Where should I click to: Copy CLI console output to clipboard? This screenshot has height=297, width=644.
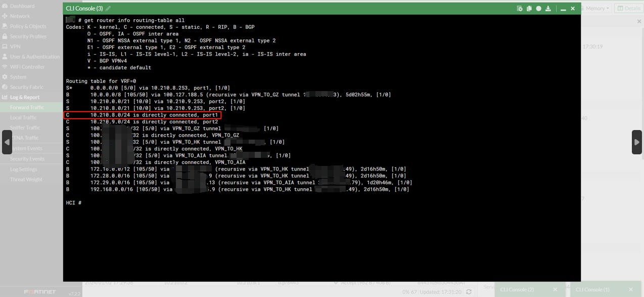(529, 9)
